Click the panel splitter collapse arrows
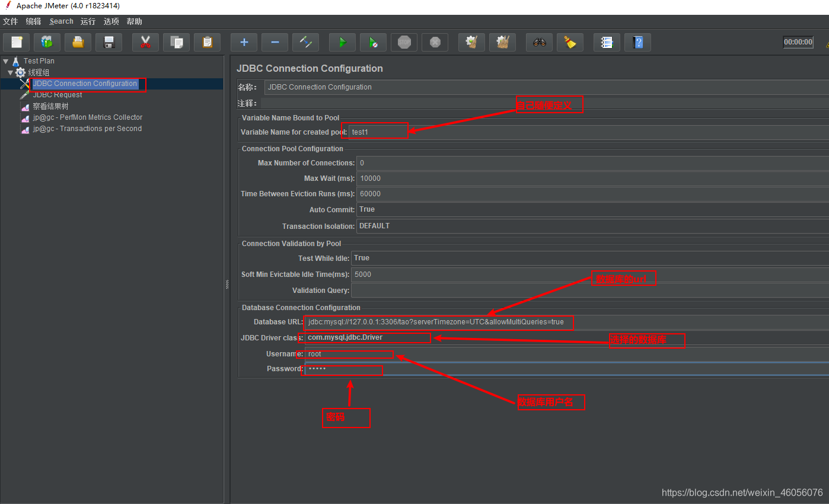The height and width of the screenshot is (504, 829). (227, 285)
